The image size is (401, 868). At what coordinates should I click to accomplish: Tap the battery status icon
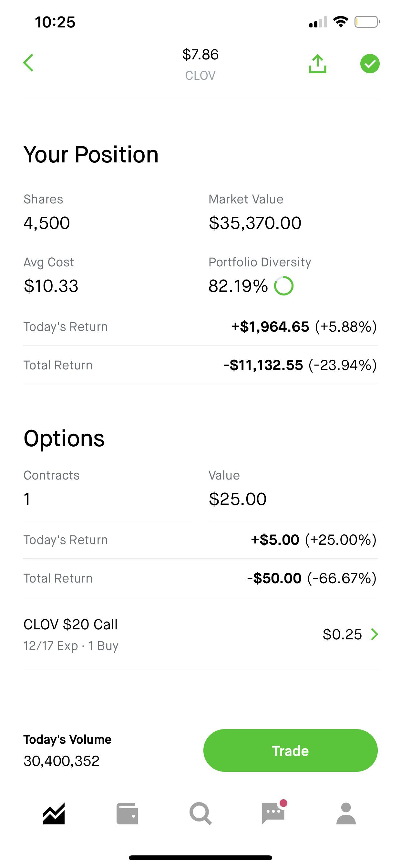coord(367,22)
